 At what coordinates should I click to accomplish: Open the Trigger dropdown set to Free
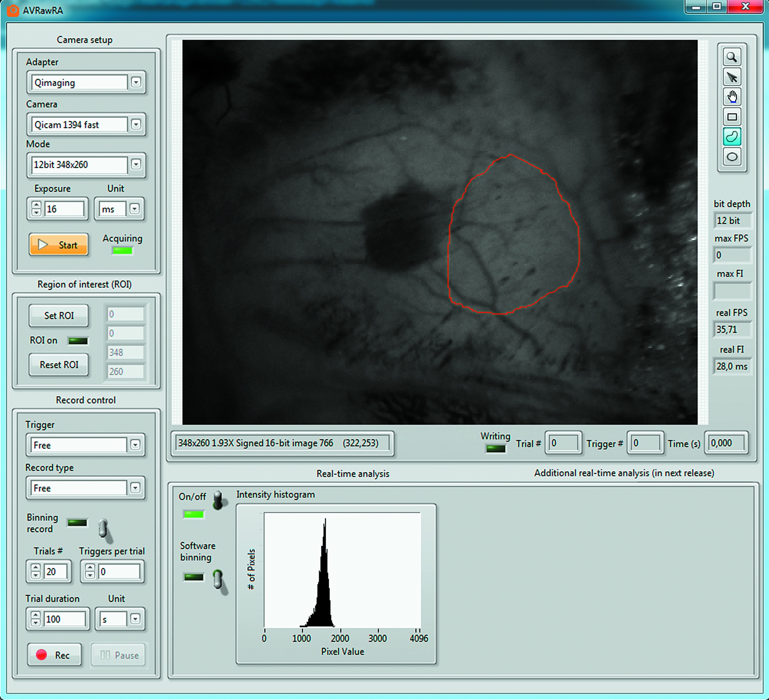click(x=135, y=445)
